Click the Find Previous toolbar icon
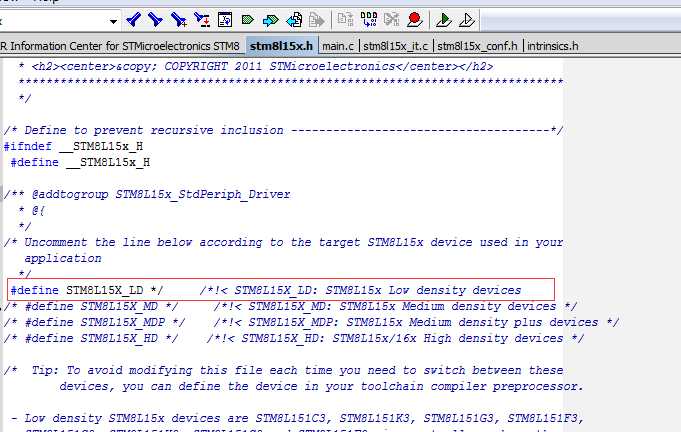This screenshot has height=432, width=681. click(x=133, y=20)
